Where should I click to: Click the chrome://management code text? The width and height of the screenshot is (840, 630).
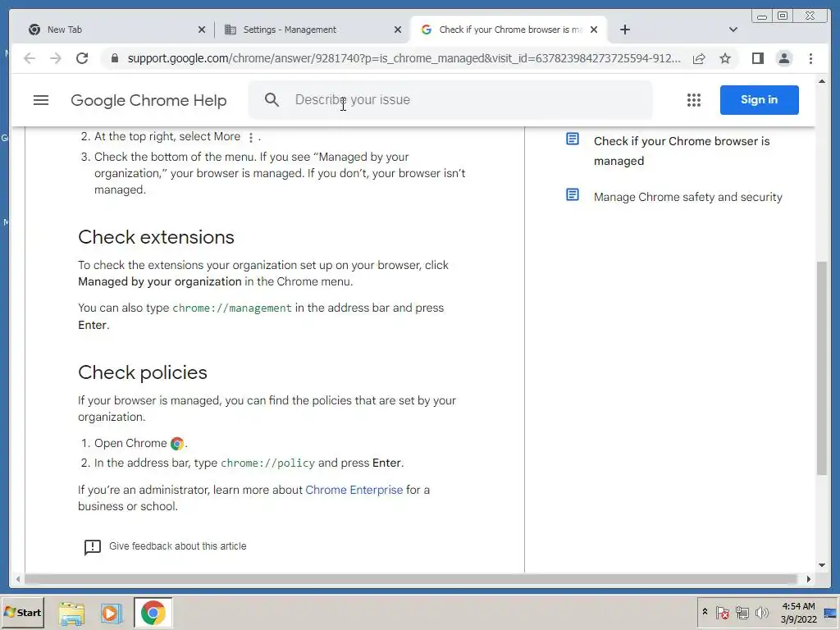(232, 308)
